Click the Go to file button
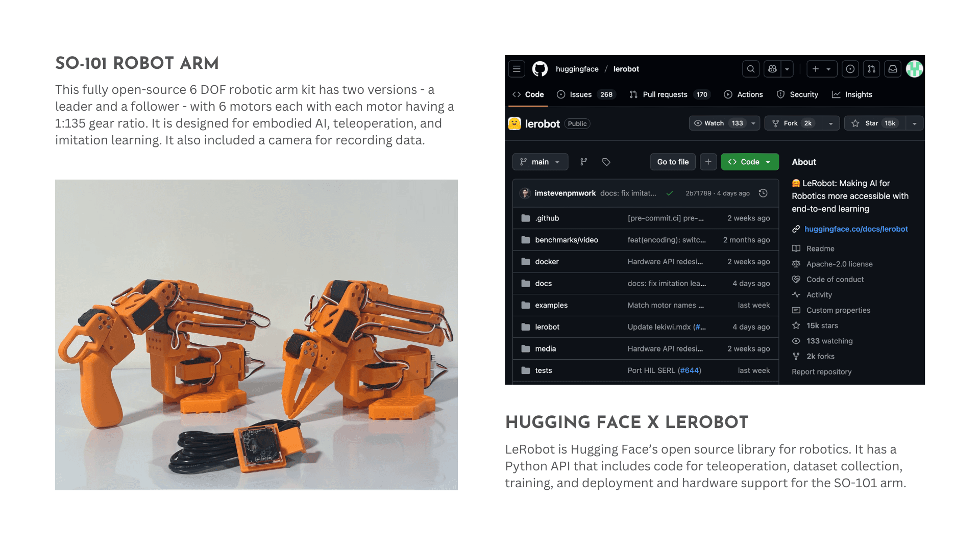 (x=673, y=162)
